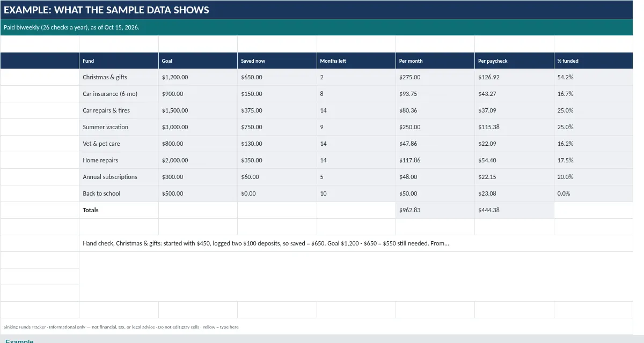The width and height of the screenshot is (644, 343).
Task: Click the $900.00 goal for Car insurance
Action: tap(198, 94)
